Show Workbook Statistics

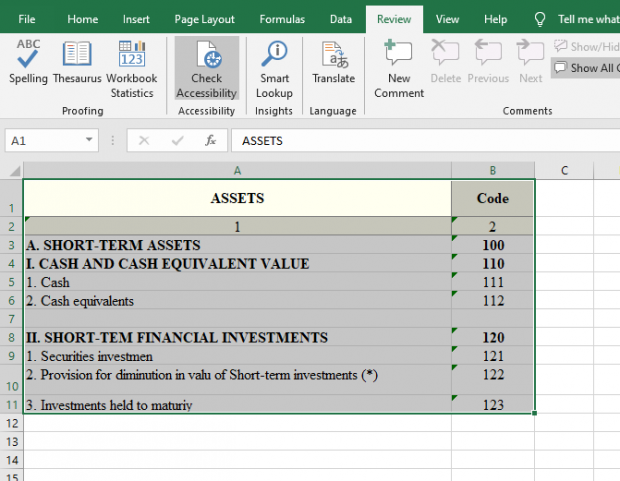point(131,62)
